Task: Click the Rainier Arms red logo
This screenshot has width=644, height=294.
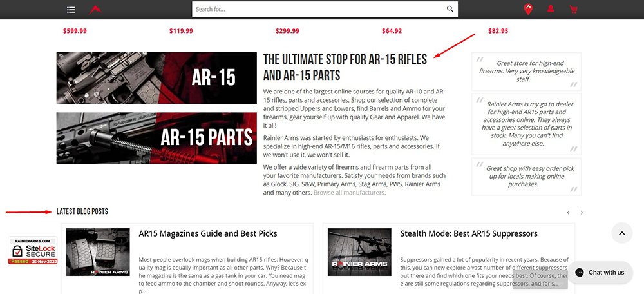Action: tap(95, 10)
